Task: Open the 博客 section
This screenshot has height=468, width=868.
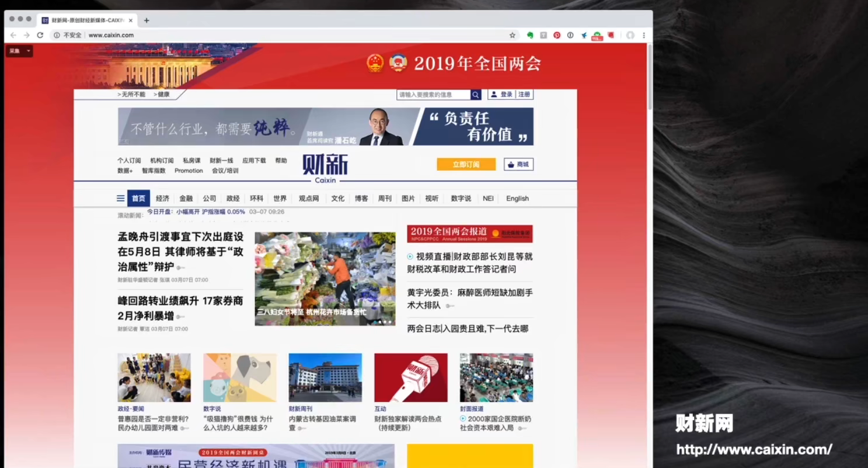Action: pyautogui.click(x=361, y=199)
